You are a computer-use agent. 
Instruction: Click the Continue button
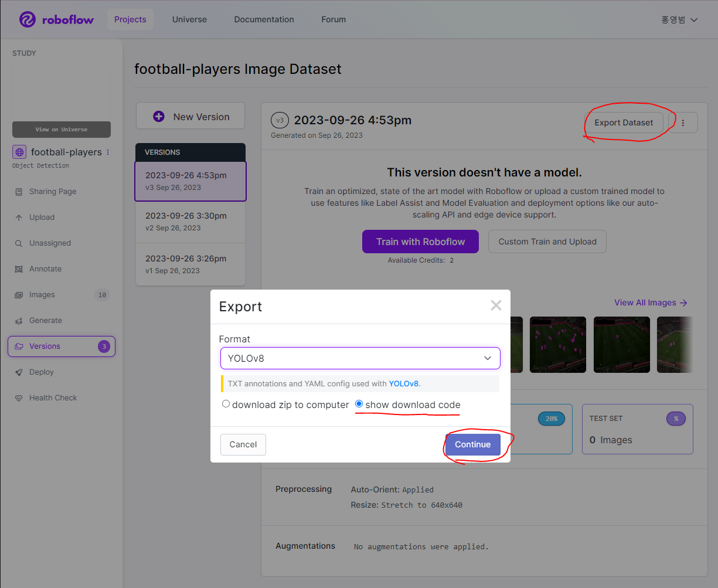tap(472, 444)
